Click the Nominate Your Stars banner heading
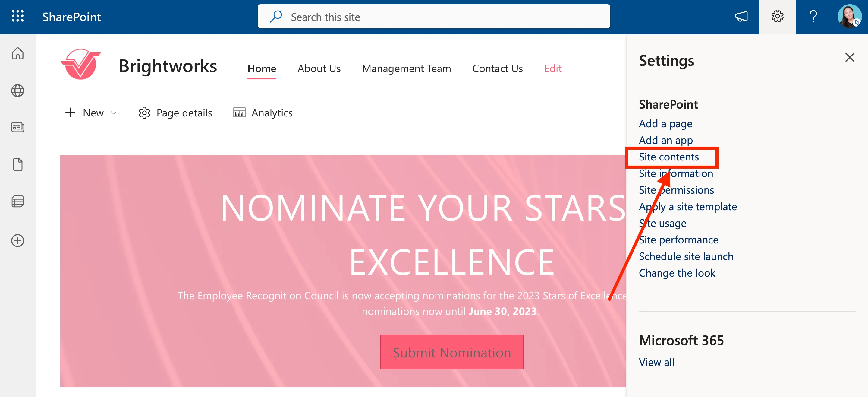This screenshot has height=397, width=868. 423,235
